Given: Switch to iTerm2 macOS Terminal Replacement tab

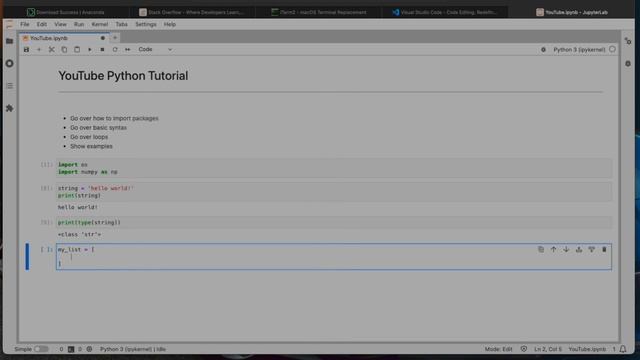Looking at the screenshot, I should [319, 12].
